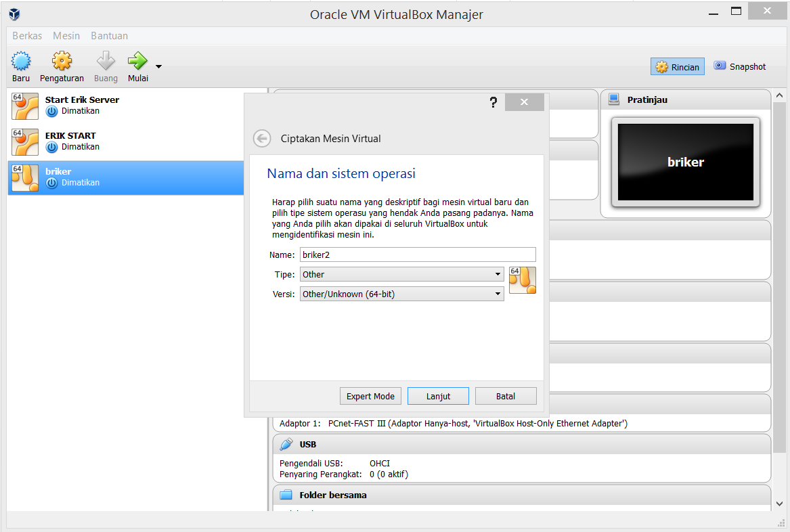Screen dimensions: 790x532
Task: Click the Name field containing briker2
Action: coord(418,254)
